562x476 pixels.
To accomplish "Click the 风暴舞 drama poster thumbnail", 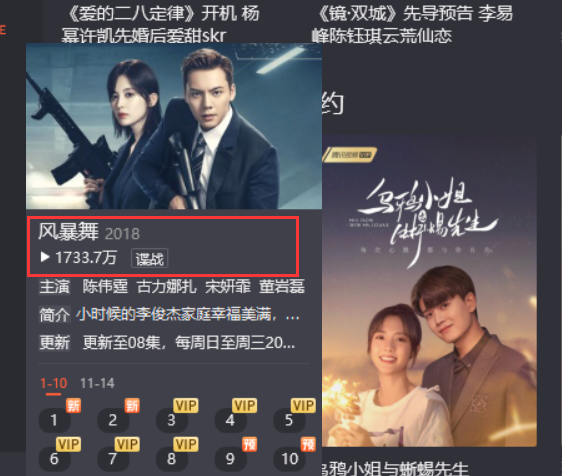I will click(174, 126).
